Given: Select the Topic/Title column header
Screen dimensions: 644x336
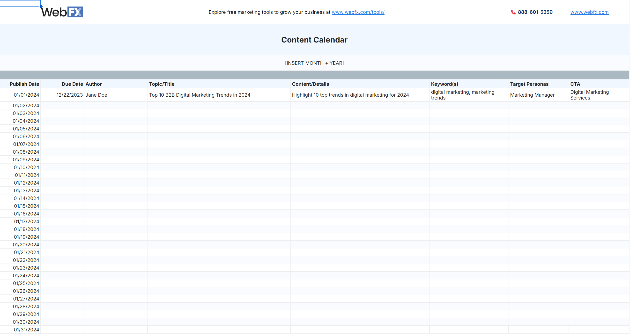Looking at the screenshot, I should 219,84.
